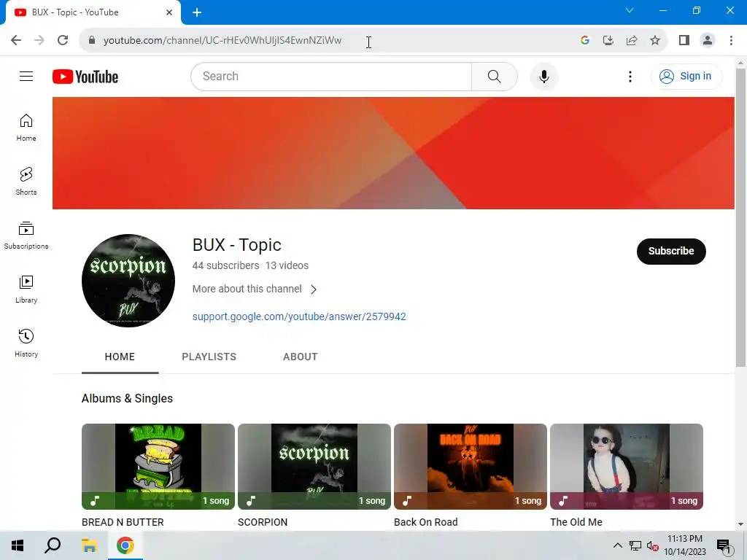Click the Albums & Singles heading
747x560 pixels.
point(127,399)
